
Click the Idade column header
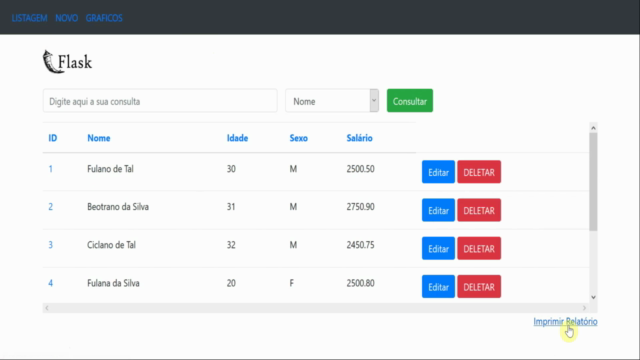(238, 138)
